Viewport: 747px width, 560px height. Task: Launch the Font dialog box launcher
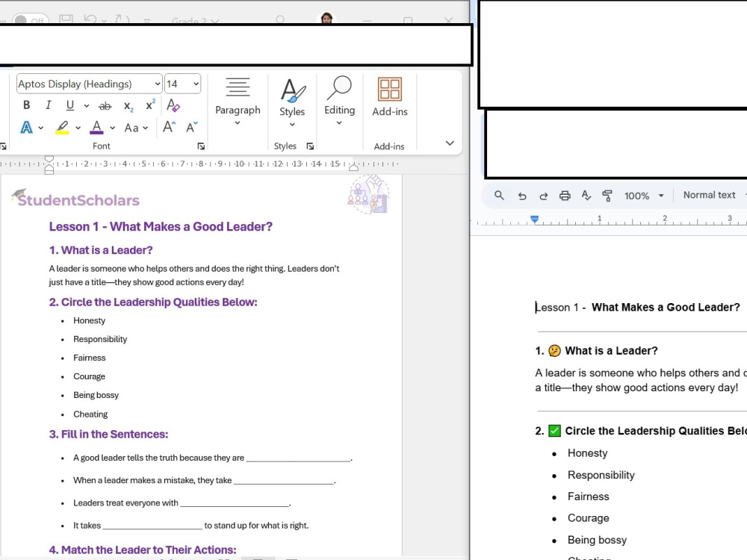pyautogui.click(x=201, y=146)
